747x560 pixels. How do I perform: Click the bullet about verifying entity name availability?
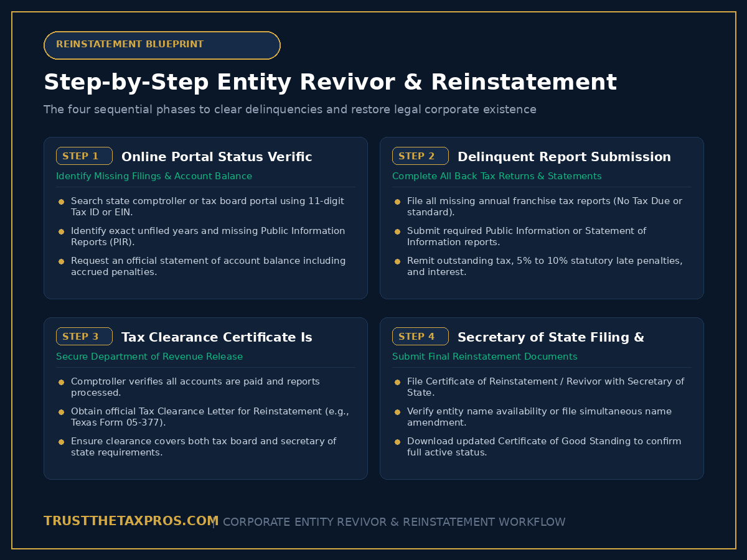pos(539,417)
